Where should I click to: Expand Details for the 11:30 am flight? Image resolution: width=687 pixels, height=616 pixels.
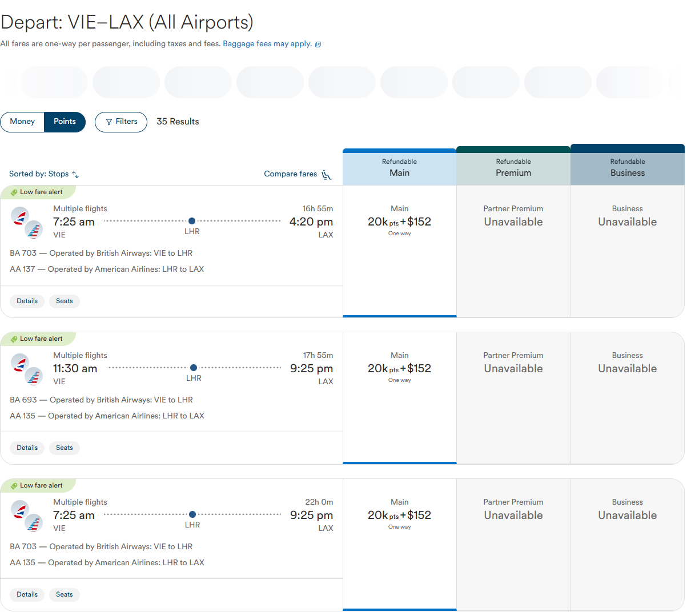point(27,448)
